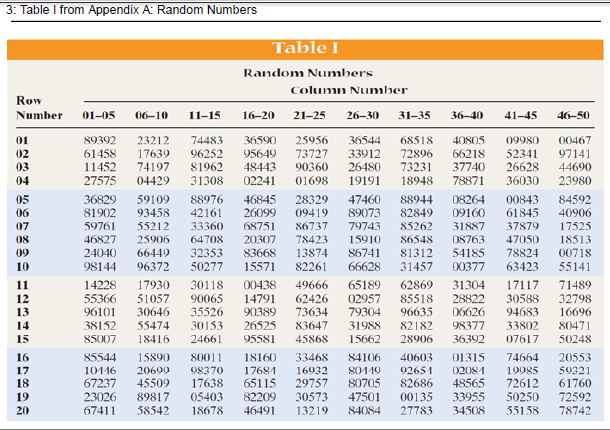Click the value '23980' in row 04
The width and height of the screenshot is (610, 430).
(575, 181)
